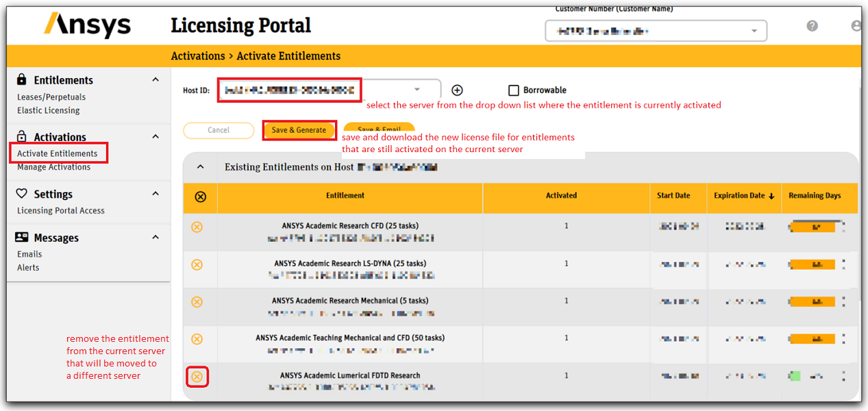This screenshot has width=868, height=411.
Task: Remove ANSYS Academic Lumerical FDTD Research entitlement
Action: pos(197,377)
